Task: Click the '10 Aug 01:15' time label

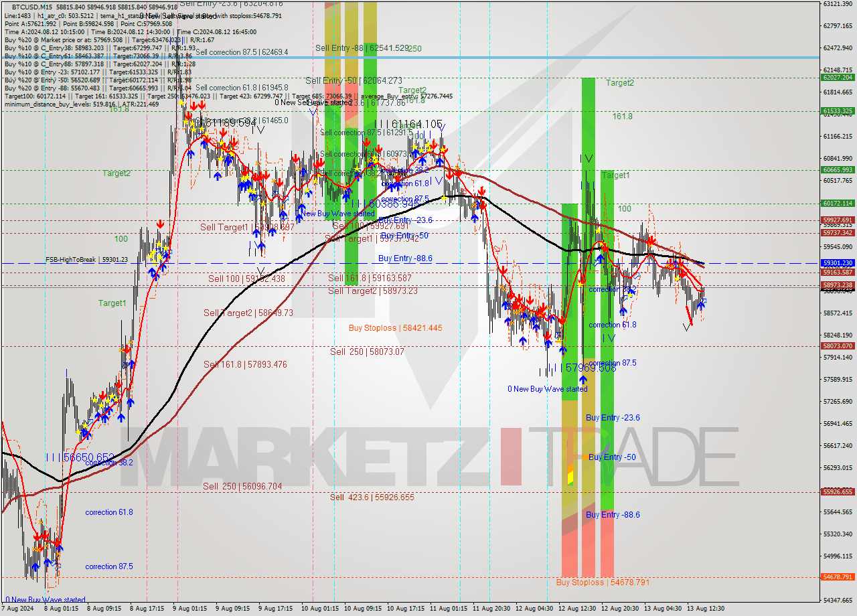Action: (319, 609)
